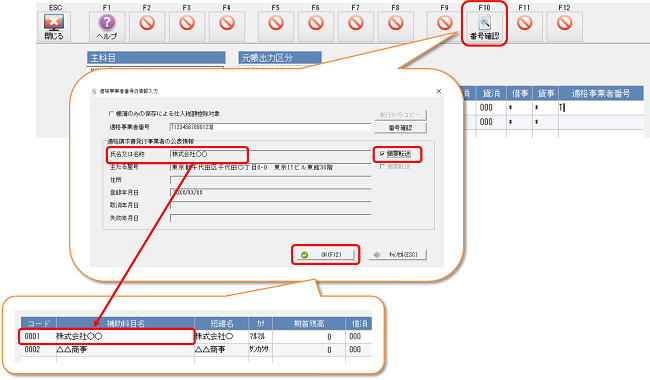Click the 元帳出力区分 header label
This screenshot has height=380, width=650.
click(x=280, y=58)
